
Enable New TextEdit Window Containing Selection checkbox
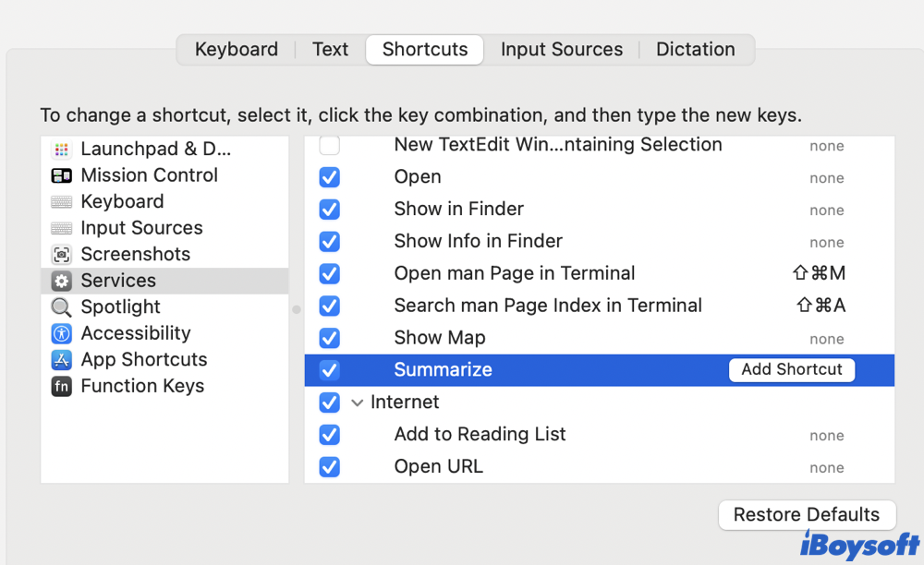330,145
